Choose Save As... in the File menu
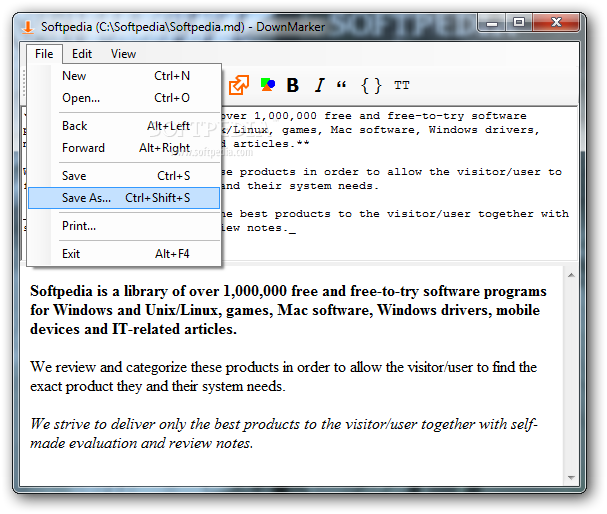Image resolution: width=607 pixels, height=514 pixels. (x=124, y=198)
